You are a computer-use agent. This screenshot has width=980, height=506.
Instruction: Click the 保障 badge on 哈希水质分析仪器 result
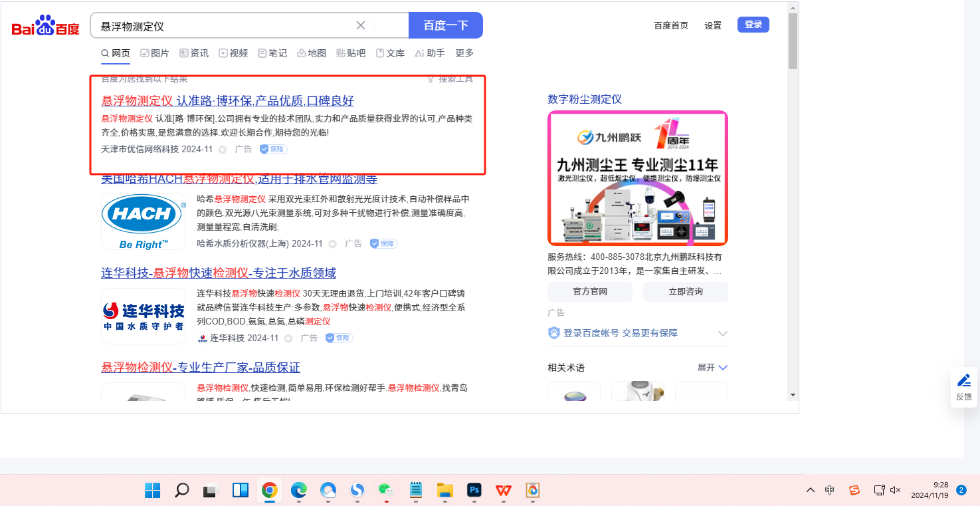point(383,244)
